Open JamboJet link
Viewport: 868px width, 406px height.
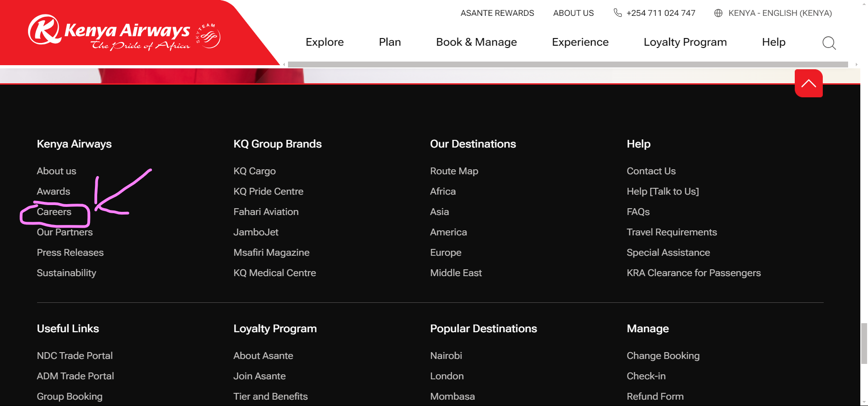(x=256, y=232)
